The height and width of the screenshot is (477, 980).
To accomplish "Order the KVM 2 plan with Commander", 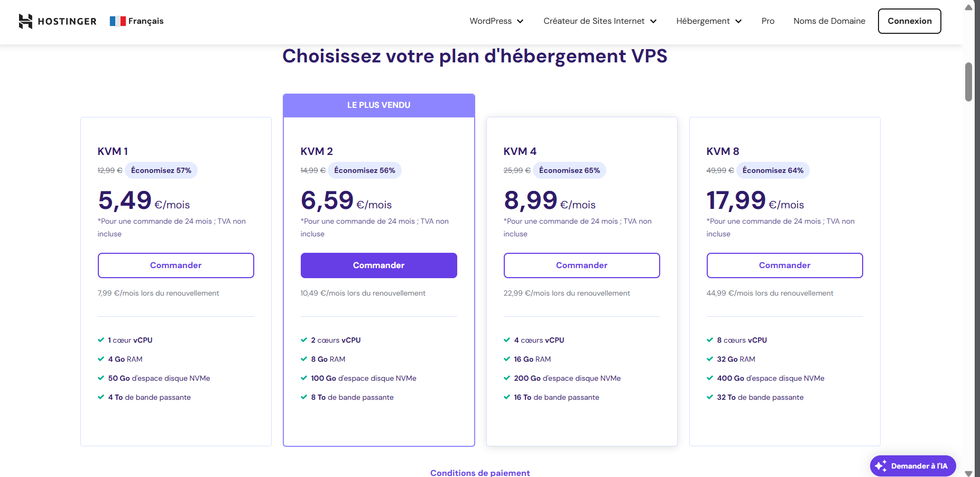I will click(x=379, y=265).
